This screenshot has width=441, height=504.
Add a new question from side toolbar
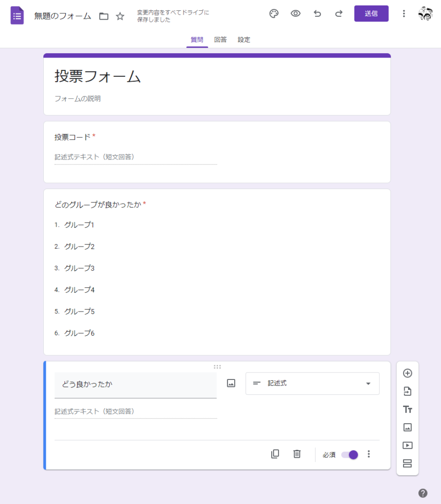(407, 373)
